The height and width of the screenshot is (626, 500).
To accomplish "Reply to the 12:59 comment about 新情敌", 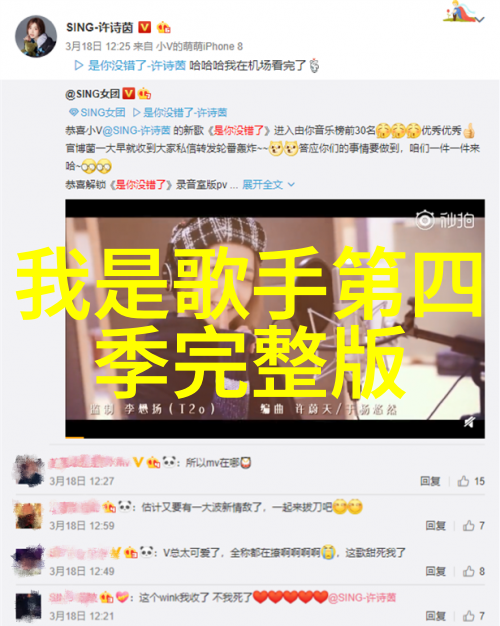I will point(435,526).
